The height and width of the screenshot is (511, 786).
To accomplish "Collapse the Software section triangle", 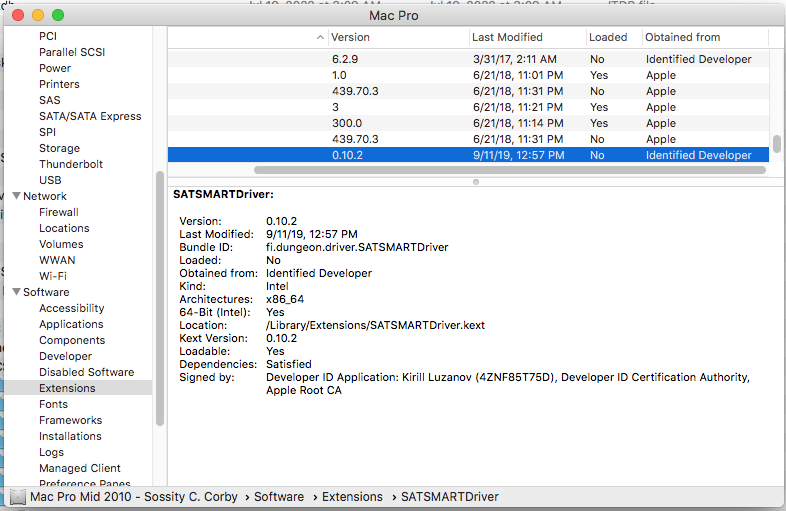I will click(17, 291).
